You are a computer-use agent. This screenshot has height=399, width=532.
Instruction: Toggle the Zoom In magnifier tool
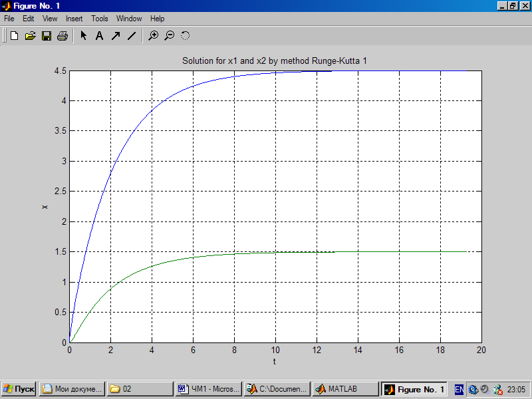pos(153,36)
